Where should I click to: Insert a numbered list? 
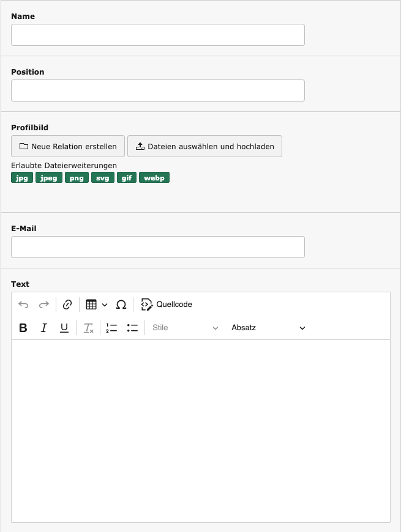[x=111, y=328]
